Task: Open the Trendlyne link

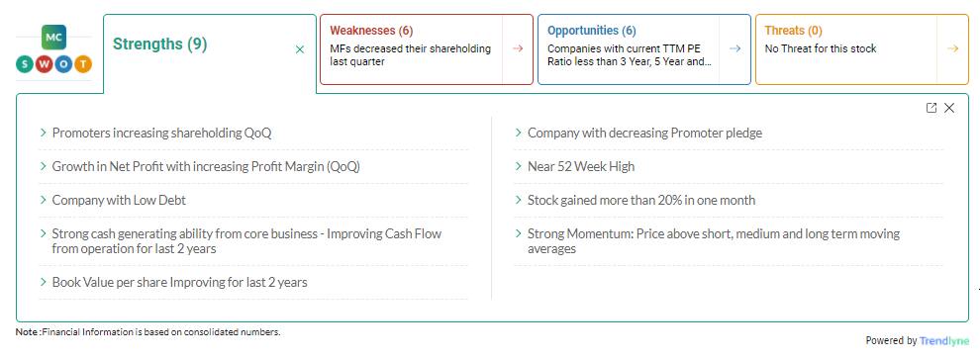Action: (943, 341)
